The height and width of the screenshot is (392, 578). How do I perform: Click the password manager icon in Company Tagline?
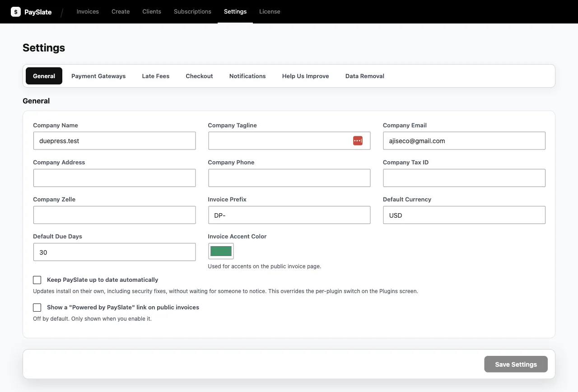(358, 141)
